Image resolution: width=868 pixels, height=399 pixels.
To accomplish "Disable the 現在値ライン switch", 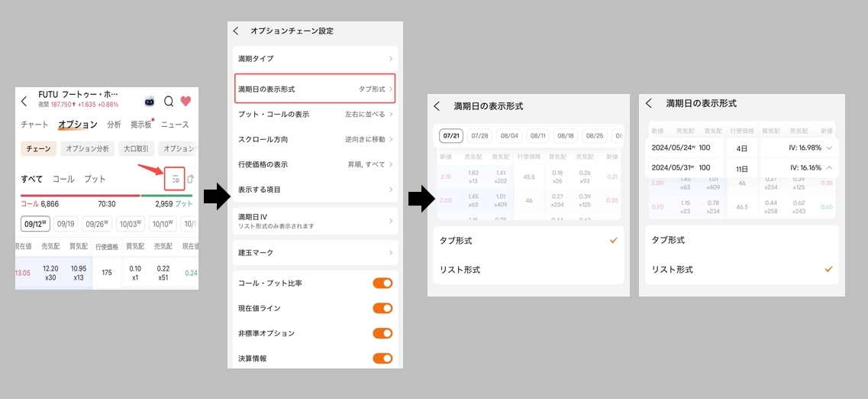I will 382,308.
